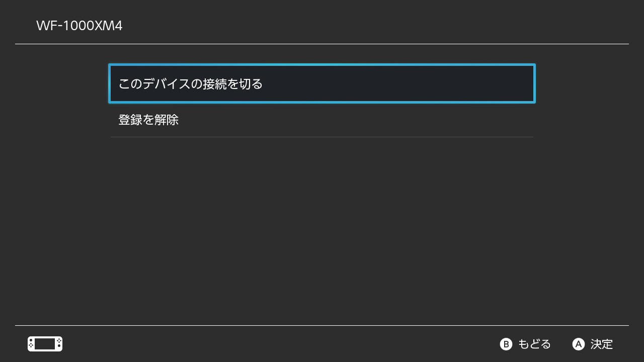This screenshot has width=644, height=362.
Task: Confirm selection using the A 決定 prompt
Action: click(593, 344)
